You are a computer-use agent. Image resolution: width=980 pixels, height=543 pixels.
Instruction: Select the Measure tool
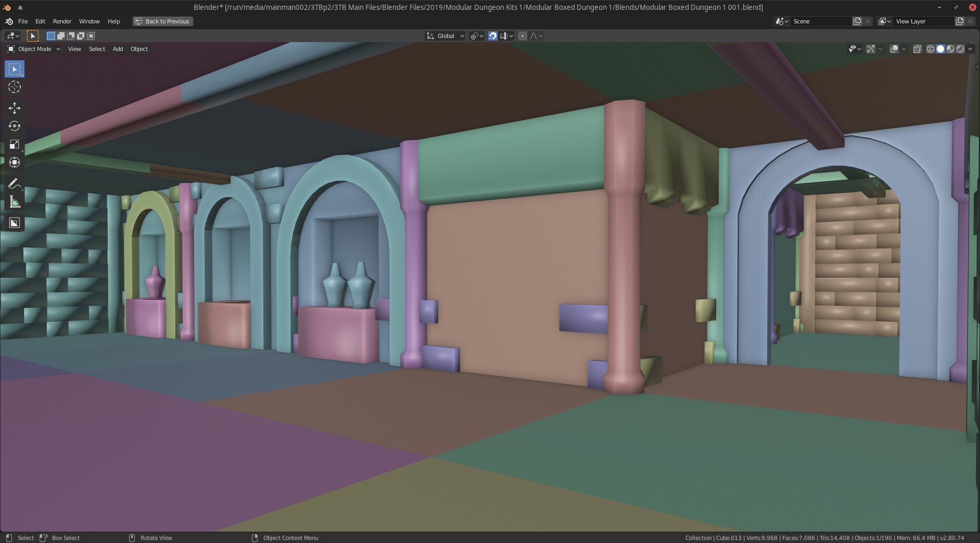click(14, 202)
